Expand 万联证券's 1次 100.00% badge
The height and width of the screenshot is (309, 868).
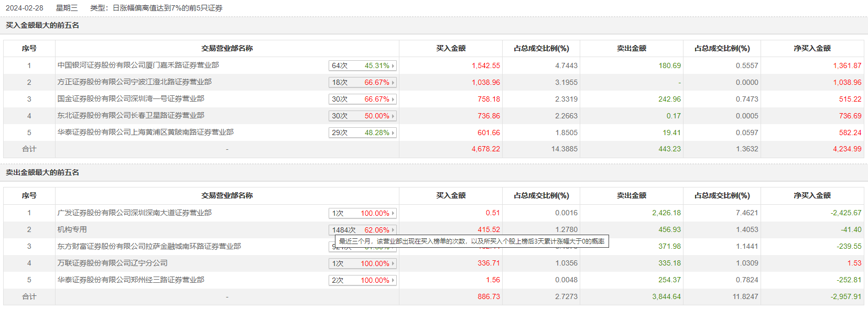point(362,263)
